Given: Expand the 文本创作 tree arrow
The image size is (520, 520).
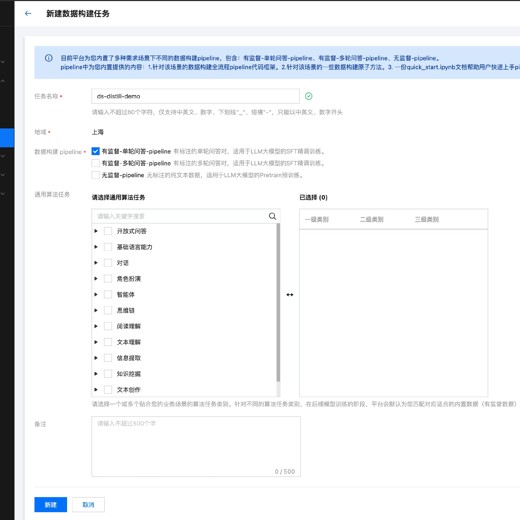Looking at the screenshot, I should [x=96, y=389].
